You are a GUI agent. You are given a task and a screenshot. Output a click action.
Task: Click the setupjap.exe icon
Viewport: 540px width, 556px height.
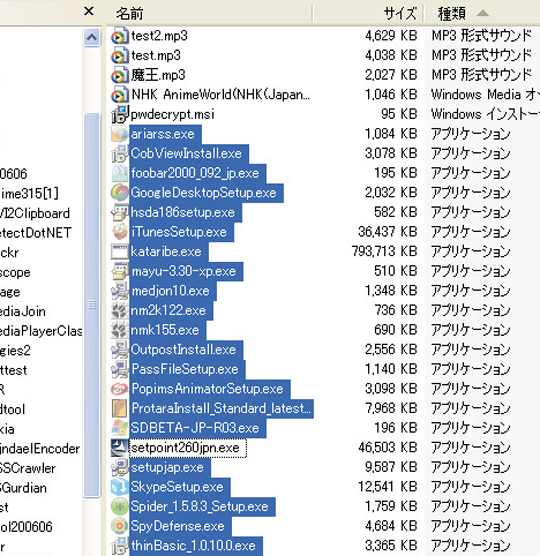(x=119, y=468)
